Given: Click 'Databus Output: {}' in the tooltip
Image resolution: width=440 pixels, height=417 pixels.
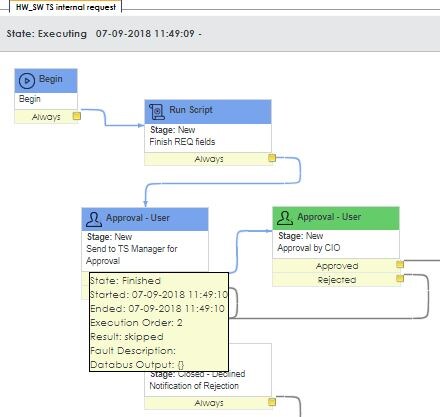Looking at the screenshot, I should (137, 365).
